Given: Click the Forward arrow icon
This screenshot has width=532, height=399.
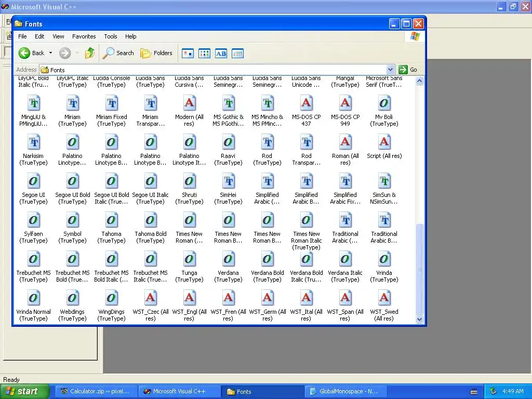Looking at the screenshot, I should coord(65,53).
